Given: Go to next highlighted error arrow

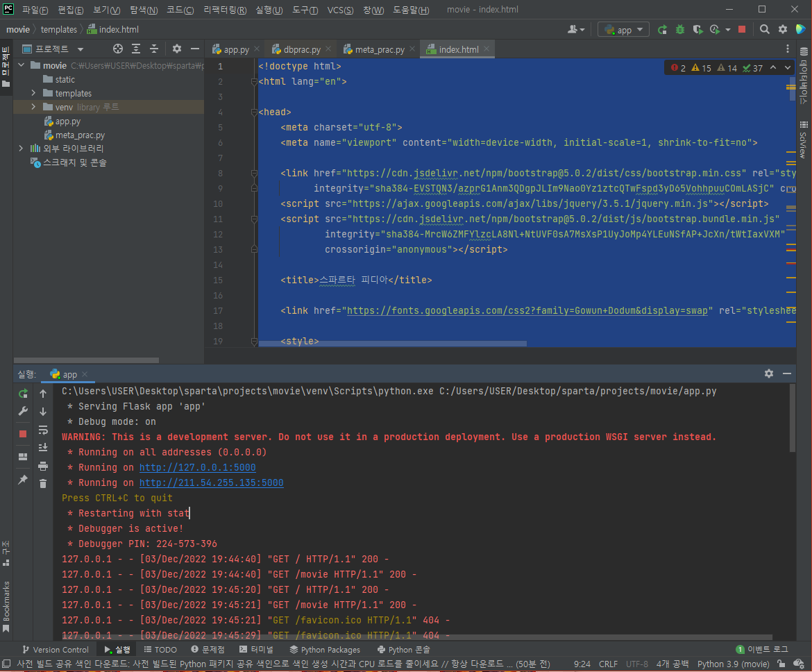Looking at the screenshot, I should pos(788,68).
